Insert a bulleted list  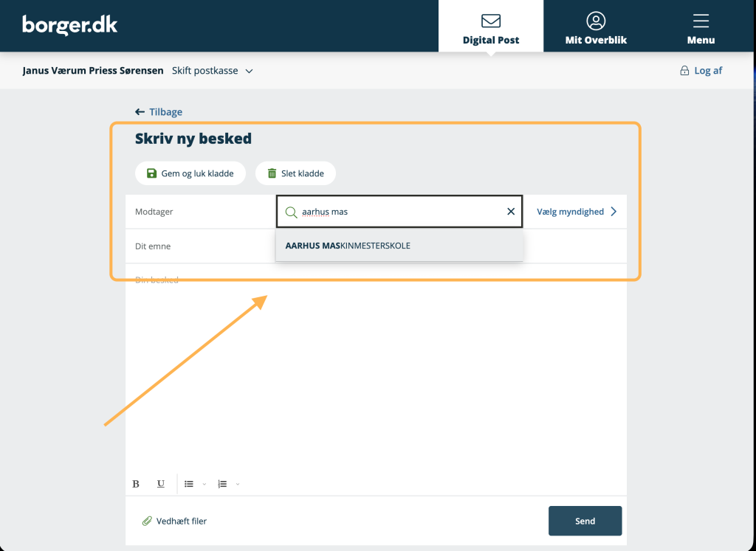189,484
